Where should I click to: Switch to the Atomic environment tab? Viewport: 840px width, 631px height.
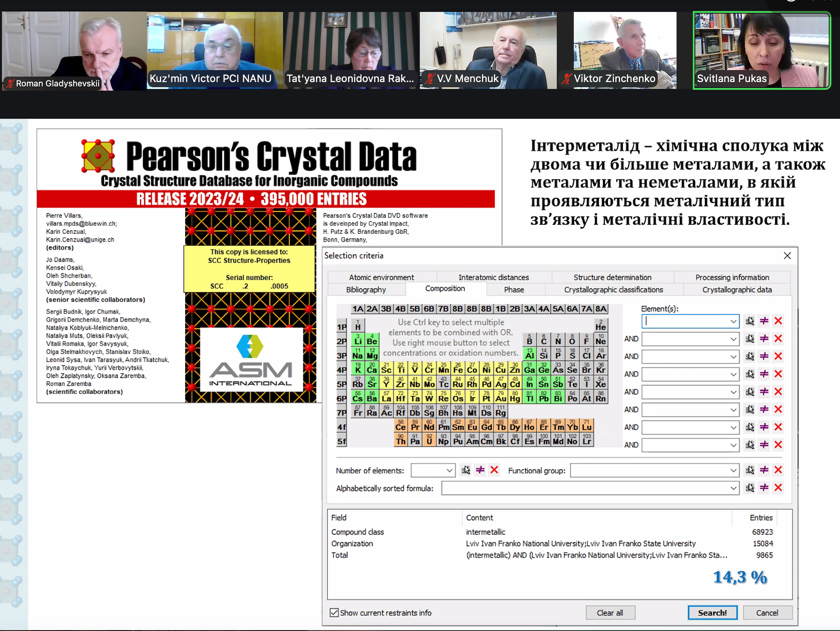(381, 277)
